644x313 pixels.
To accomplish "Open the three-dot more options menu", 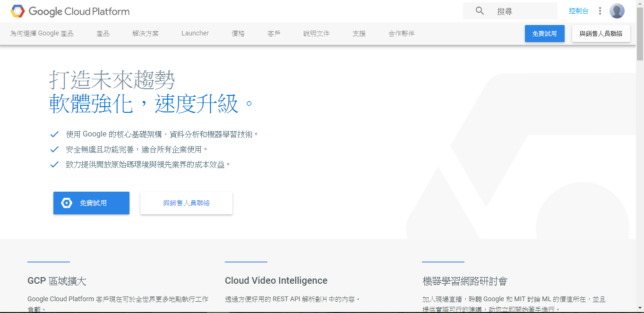I will (600, 11).
